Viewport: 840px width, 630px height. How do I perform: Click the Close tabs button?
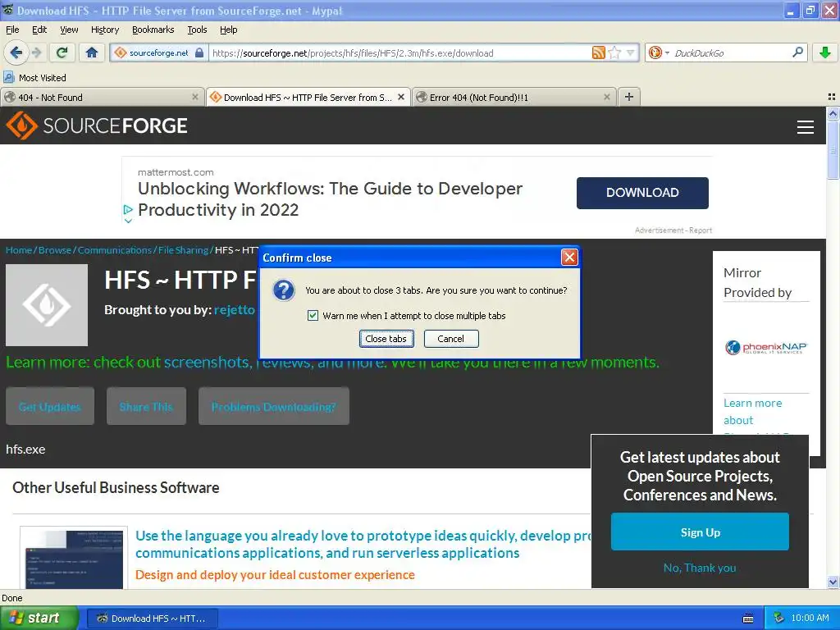(386, 339)
